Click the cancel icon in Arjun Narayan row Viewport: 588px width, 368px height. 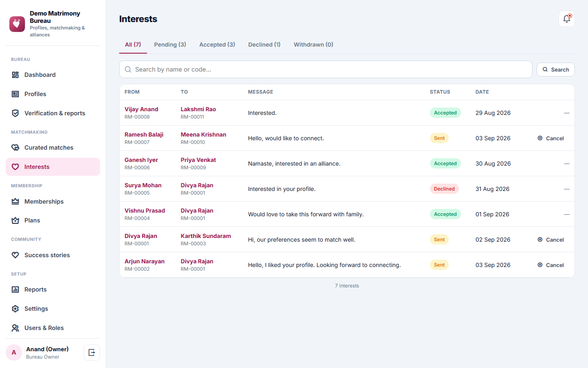[x=540, y=265]
